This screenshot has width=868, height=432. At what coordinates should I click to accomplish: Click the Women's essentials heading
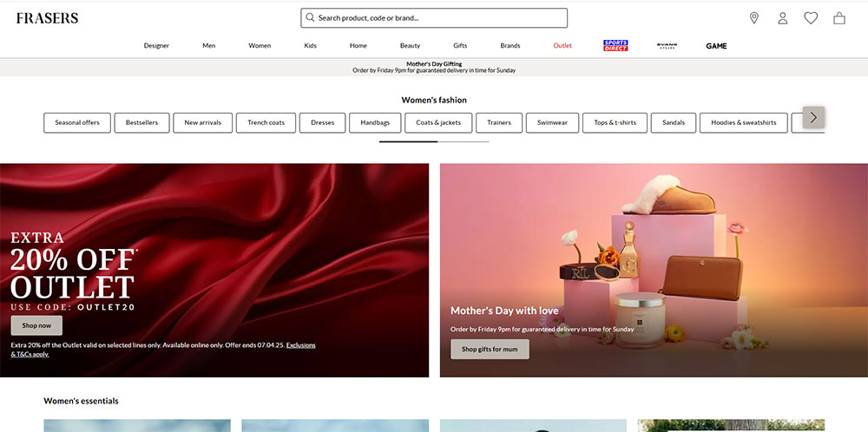(x=81, y=401)
